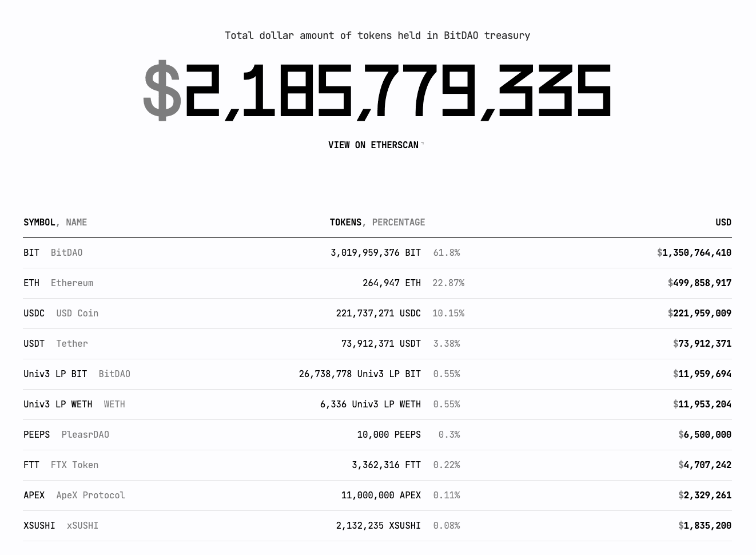Click the TOKENS column header
The image size is (756, 555).
(345, 222)
